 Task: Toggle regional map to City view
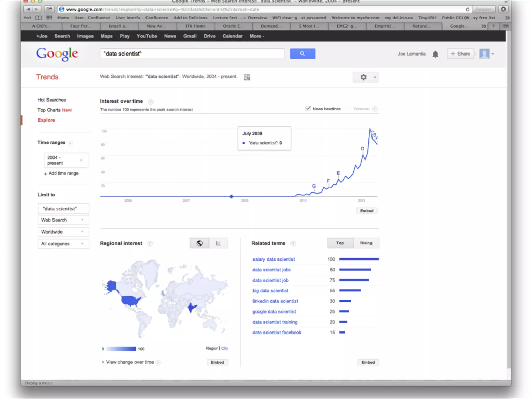click(x=224, y=348)
